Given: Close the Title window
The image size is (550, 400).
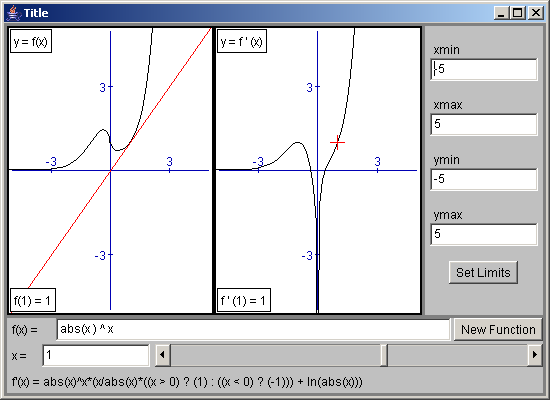Looking at the screenshot, I should pos(536,13).
